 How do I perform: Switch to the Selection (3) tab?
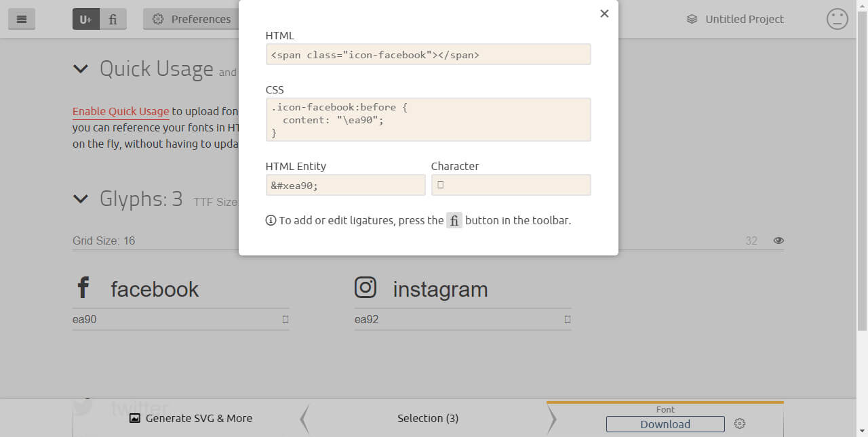428,418
